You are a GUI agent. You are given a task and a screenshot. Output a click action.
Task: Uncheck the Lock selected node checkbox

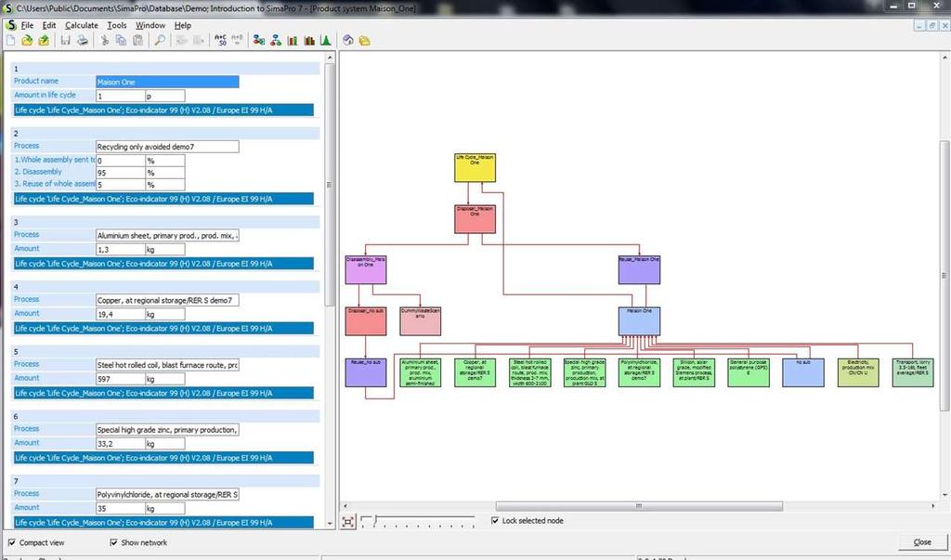pos(495,521)
